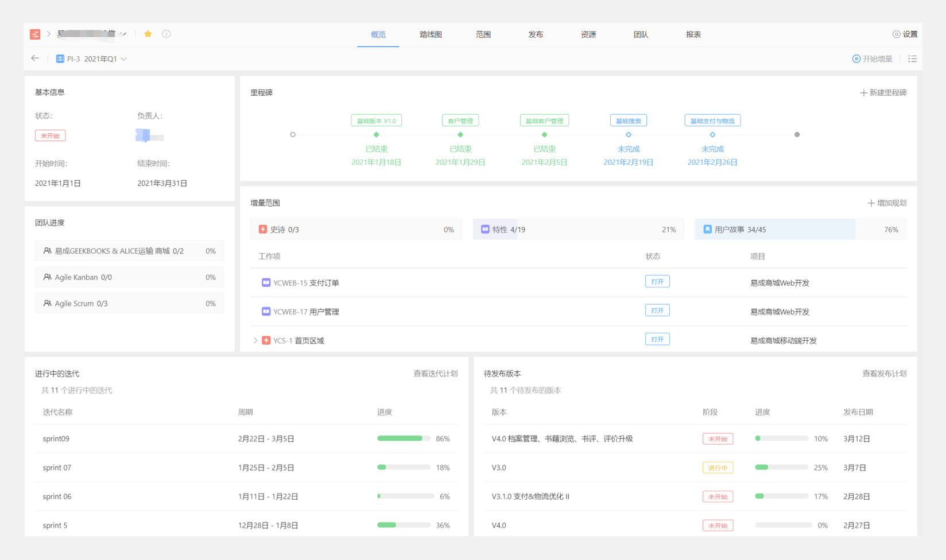Screen dimensions: 946x560
Task: Click the back arrow icon
Action: point(35,59)
